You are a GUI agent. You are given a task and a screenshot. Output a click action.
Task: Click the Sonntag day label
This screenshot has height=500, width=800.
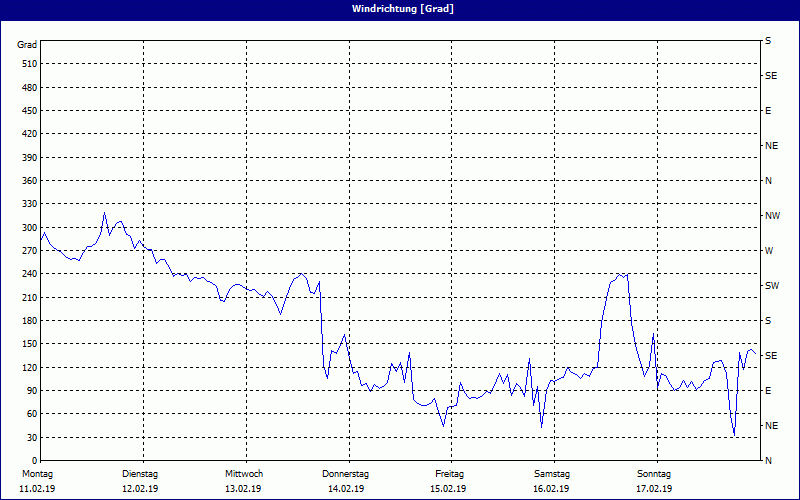[x=654, y=474]
